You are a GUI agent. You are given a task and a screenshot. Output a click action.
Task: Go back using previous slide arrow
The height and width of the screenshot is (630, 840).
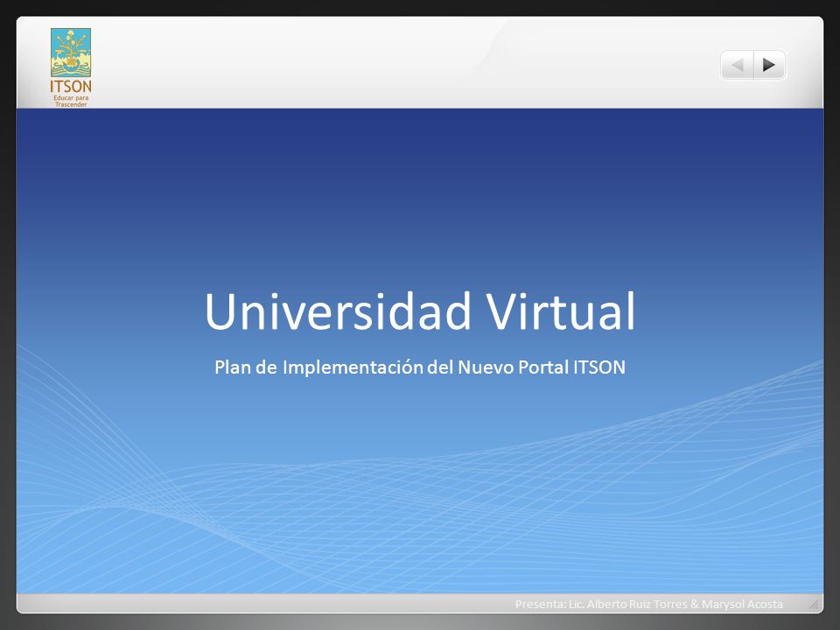pyautogui.click(x=738, y=65)
